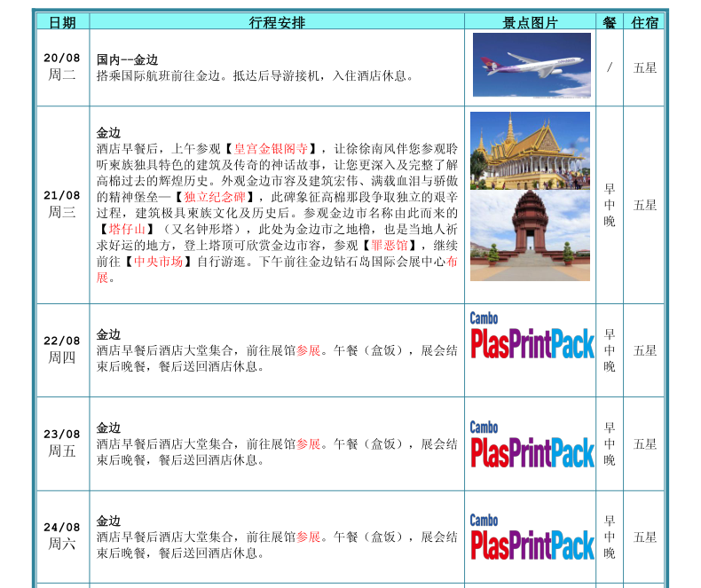Click the date cell 24/08 周六
This screenshot has height=588, width=701.
[x=62, y=536]
